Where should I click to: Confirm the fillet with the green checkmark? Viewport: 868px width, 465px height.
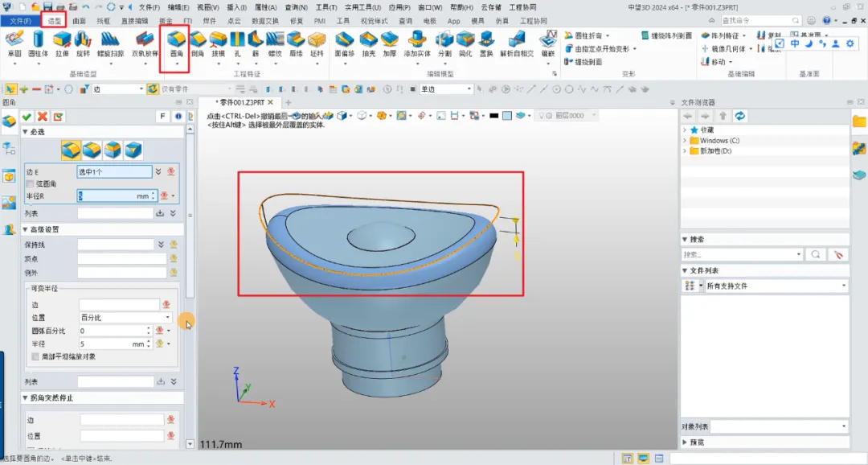point(27,117)
